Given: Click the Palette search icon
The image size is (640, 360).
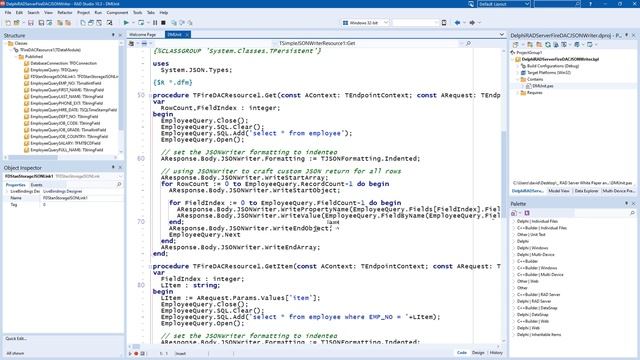Looking at the screenshot, I should 632,213.
